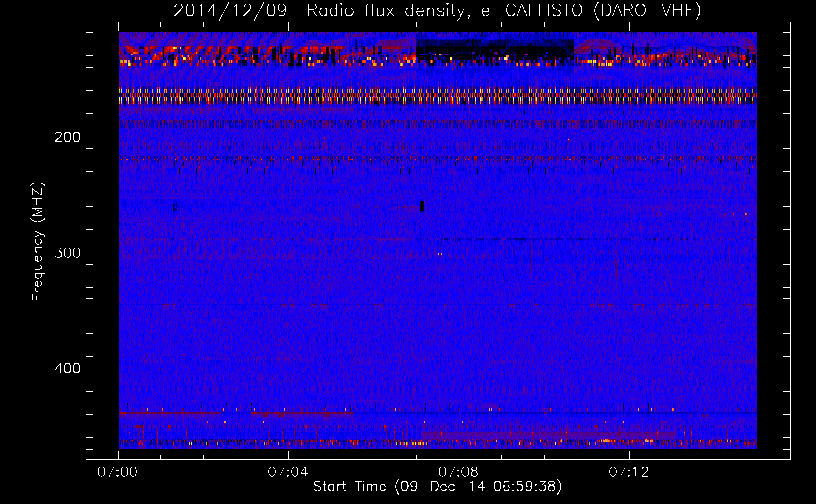816x504 pixels.
Task: Click the 'Frequency (MHZ)' axis label
Action: (x=38, y=242)
